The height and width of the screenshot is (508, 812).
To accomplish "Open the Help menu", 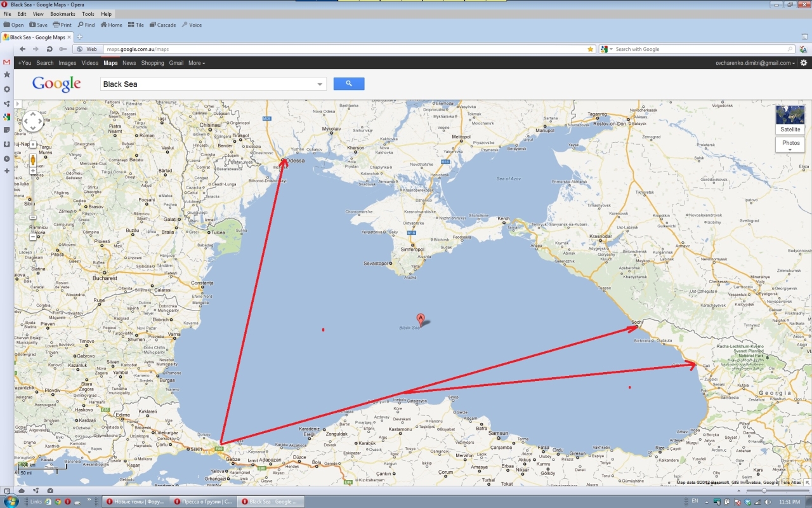I will [106, 14].
